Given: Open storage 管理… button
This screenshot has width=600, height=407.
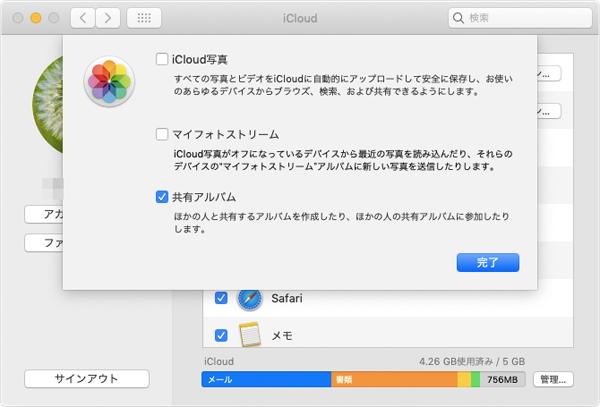Looking at the screenshot, I should click(x=553, y=379).
